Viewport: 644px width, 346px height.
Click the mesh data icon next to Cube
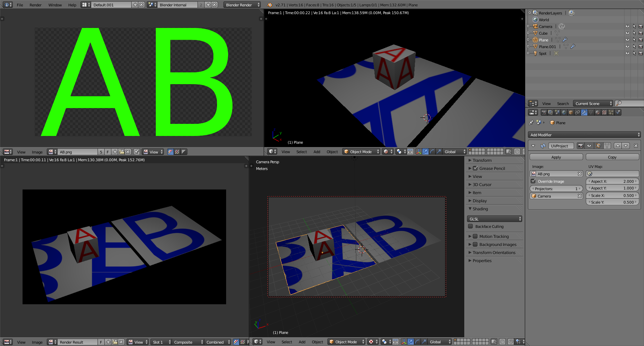coord(557,33)
